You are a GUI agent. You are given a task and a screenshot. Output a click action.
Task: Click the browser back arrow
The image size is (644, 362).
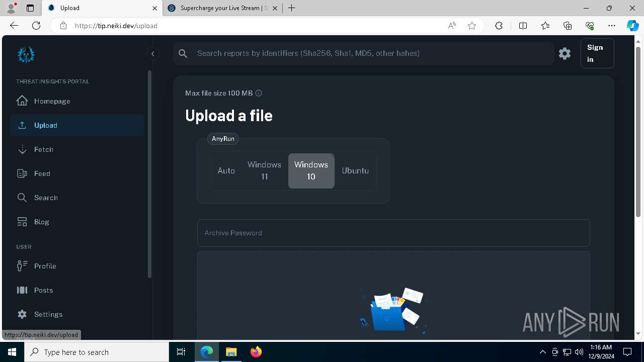14,26
